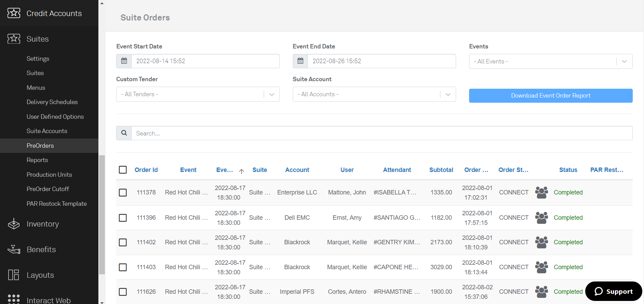
Task: Click the Event End Date calendar icon
Action: pyautogui.click(x=300, y=61)
